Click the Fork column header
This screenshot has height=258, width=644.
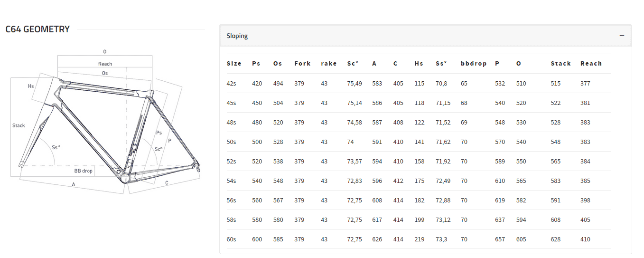click(302, 64)
